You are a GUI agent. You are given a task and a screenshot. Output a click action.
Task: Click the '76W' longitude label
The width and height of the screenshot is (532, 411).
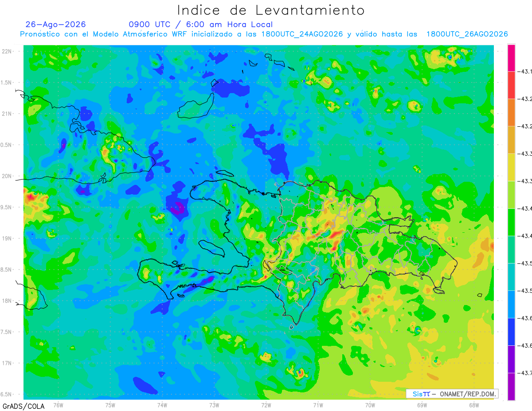58,405
